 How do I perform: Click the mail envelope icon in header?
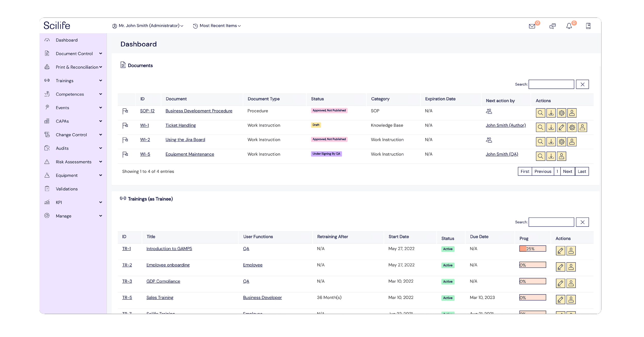pos(532,26)
